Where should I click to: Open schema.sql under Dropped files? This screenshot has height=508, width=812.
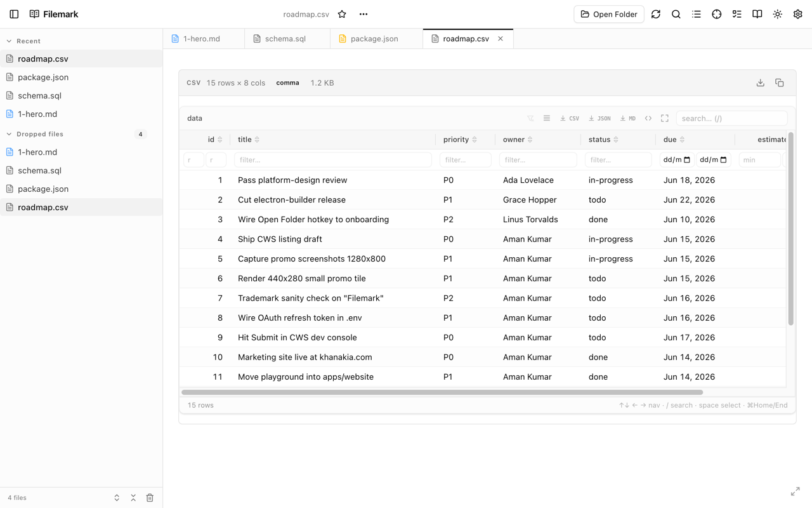(81, 170)
